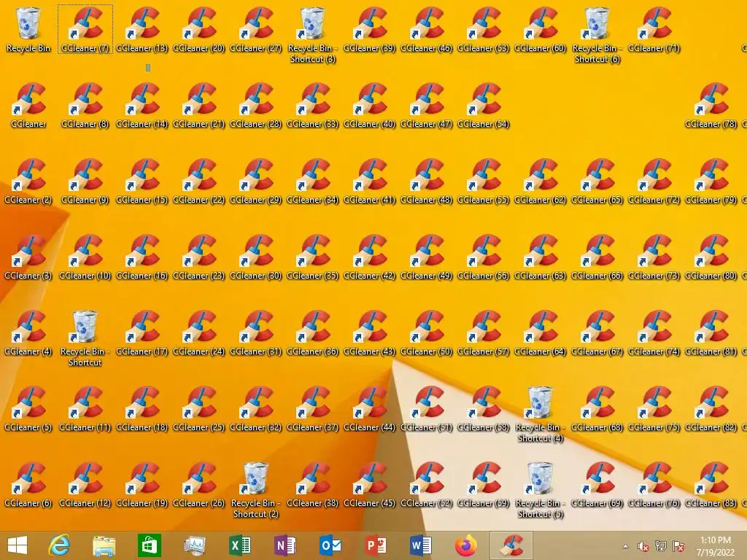Select CCleaner (66) shortcut
Viewport: 747px width, 560px height.
click(x=597, y=257)
